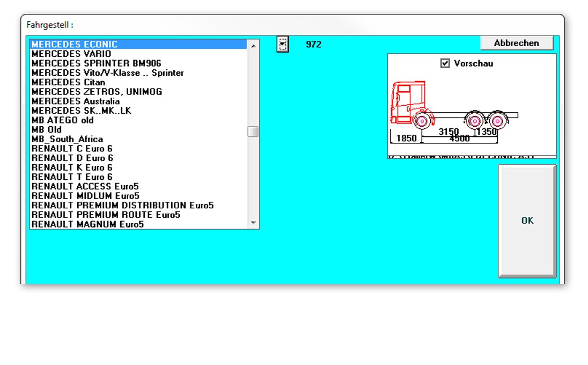The height and width of the screenshot is (365, 588).
Task: Select MB ATEGO old
Action: click(138, 120)
